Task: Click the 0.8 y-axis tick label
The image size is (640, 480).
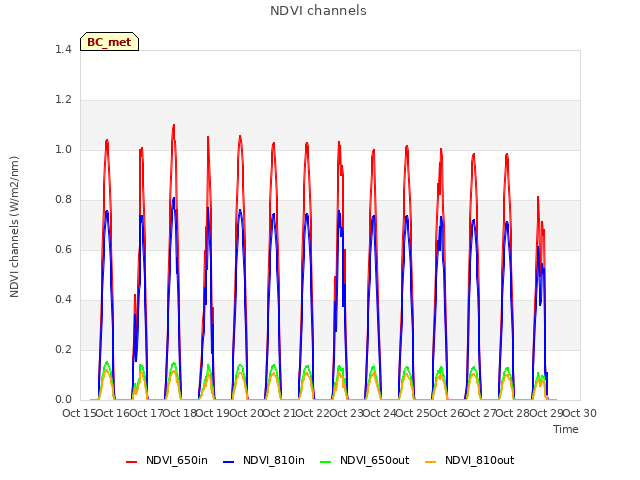Action: click(x=63, y=199)
